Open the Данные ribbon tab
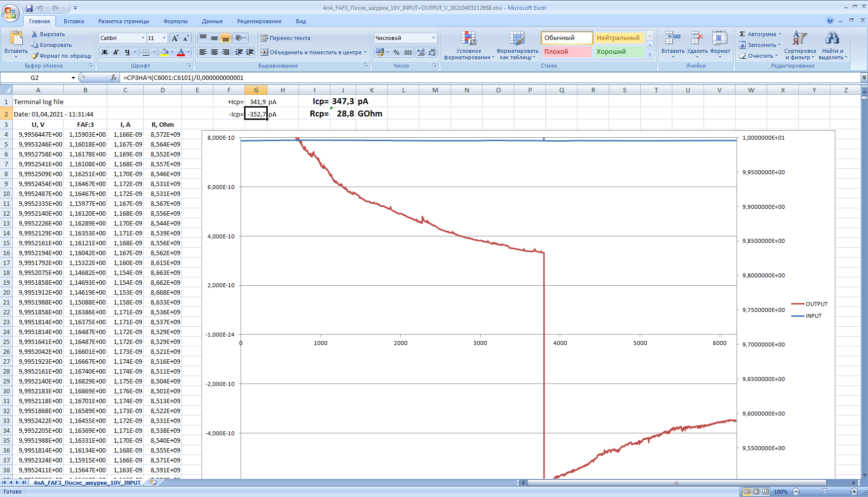 click(x=212, y=21)
